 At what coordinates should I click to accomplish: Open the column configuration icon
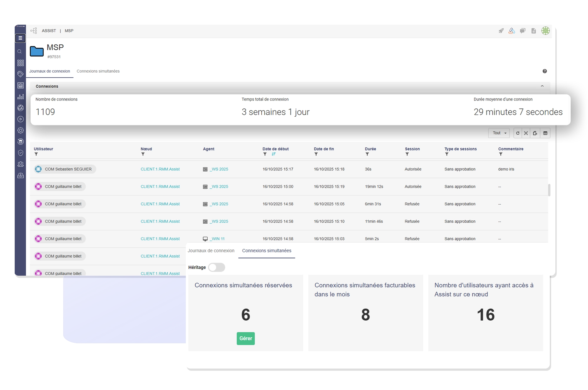545,133
